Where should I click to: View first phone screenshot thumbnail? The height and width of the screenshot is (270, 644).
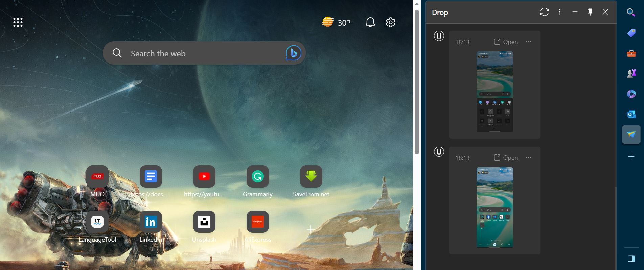point(495,92)
